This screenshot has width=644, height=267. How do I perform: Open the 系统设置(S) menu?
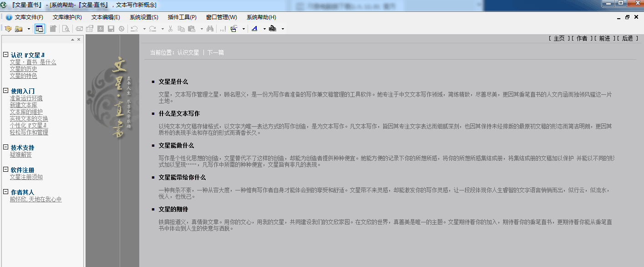(x=144, y=17)
